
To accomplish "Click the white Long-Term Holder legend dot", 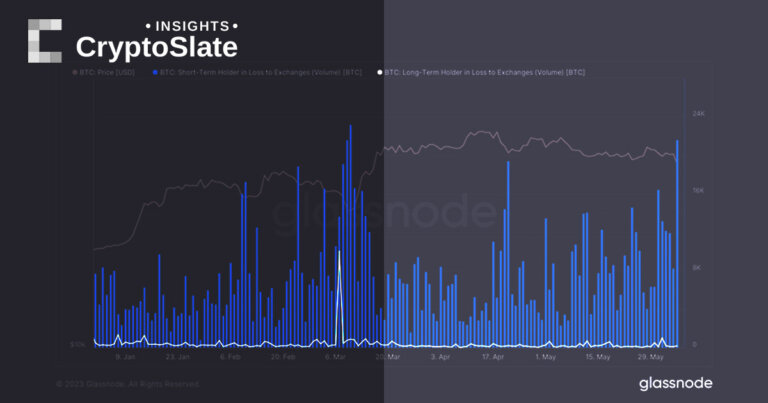I will pyautogui.click(x=379, y=73).
